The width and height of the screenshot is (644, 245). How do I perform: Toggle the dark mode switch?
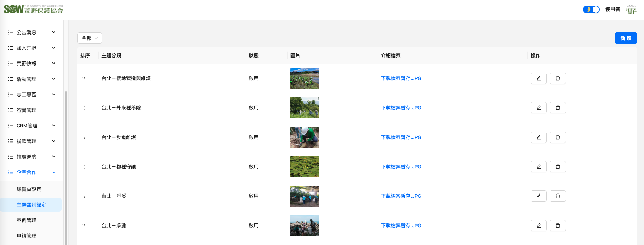(591, 10)
